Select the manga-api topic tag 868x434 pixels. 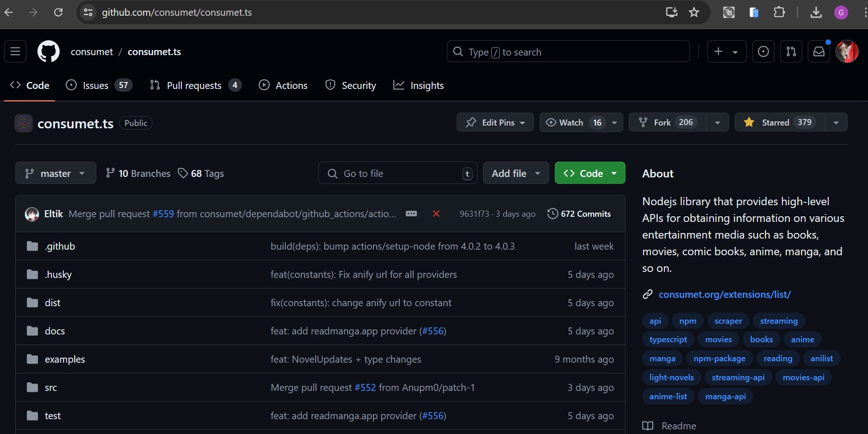[x=725, y=396]
